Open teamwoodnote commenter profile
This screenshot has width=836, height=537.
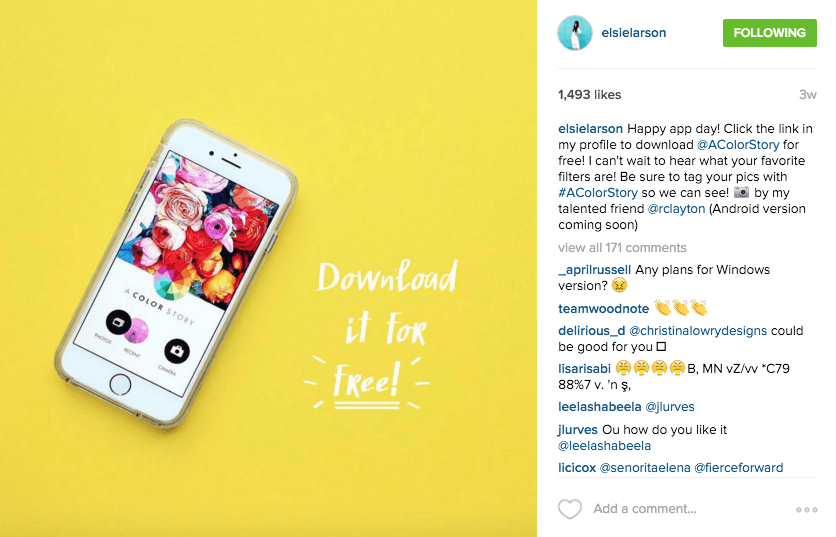[x=604, y=309]
